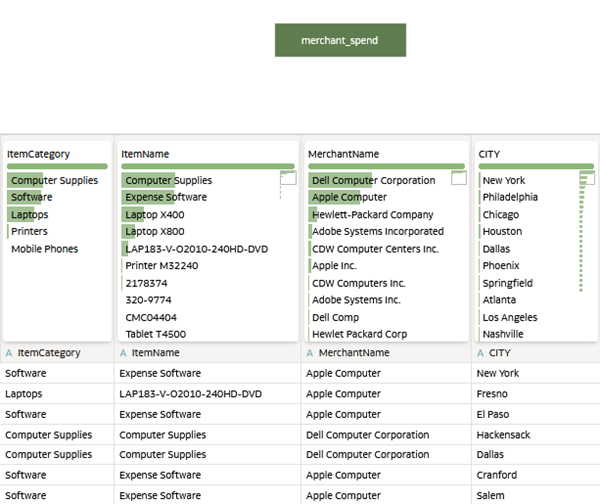Select Expense Software in ItemName profile card

(166, 197)
